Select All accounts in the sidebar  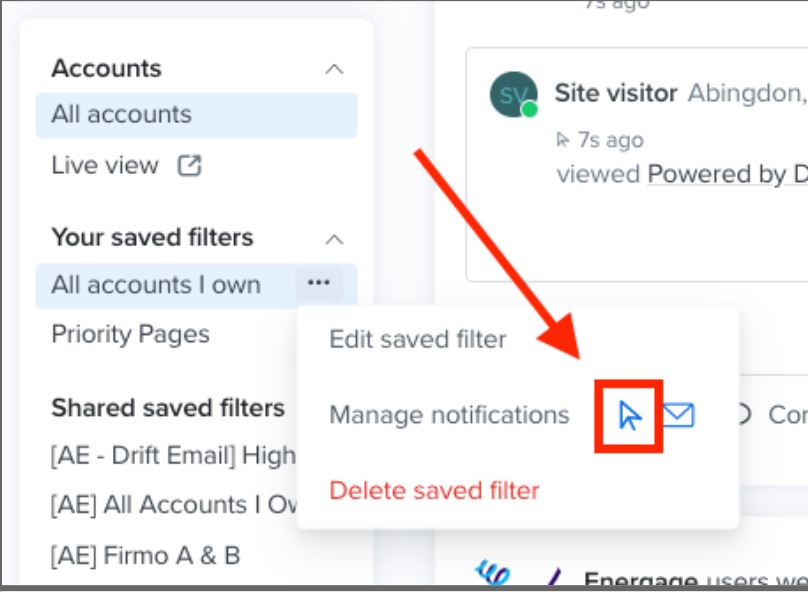196,115
